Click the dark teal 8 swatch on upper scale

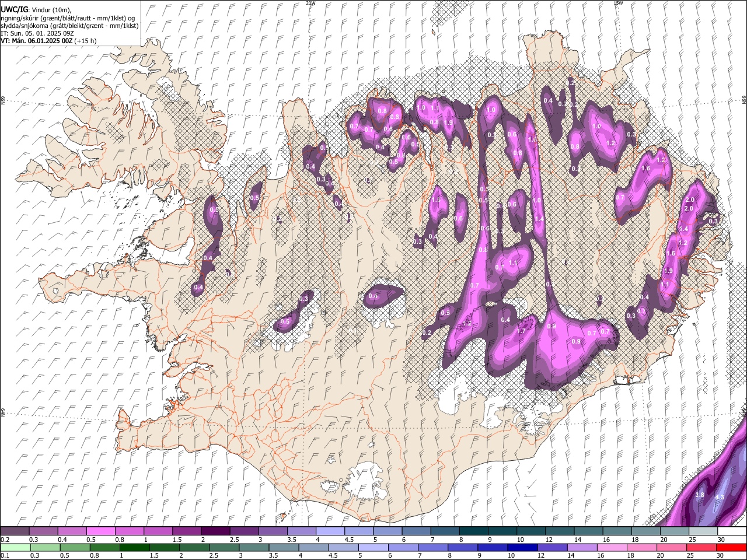pos(473,531)
